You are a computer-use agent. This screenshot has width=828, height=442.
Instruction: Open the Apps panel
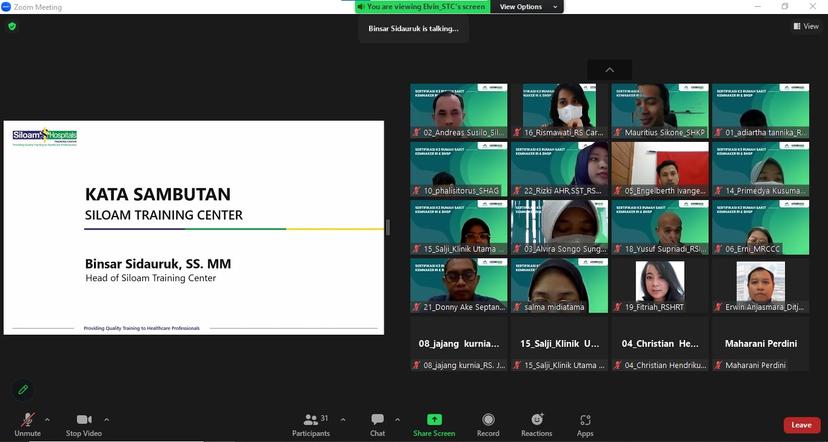[x=585, y=425]
